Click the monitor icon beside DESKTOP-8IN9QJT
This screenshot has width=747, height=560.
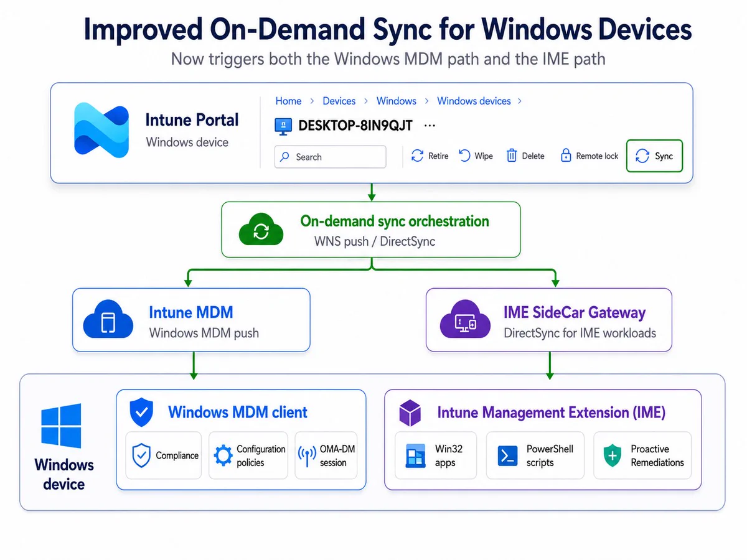(x=283, y=126)
